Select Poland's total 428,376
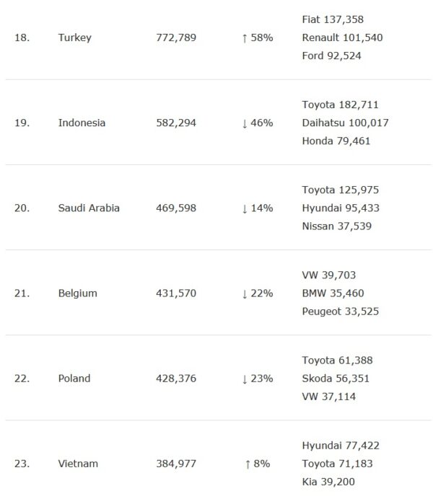 [x=176, y=378]
